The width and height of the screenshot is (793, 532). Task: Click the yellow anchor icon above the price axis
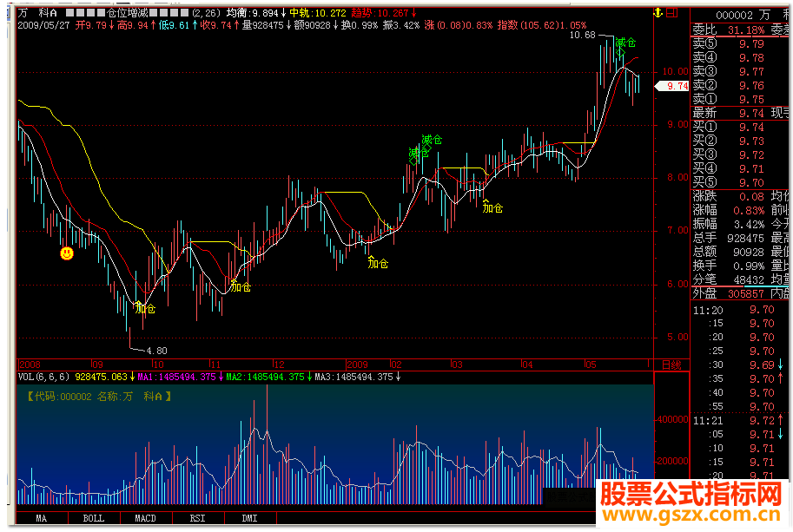658,13
